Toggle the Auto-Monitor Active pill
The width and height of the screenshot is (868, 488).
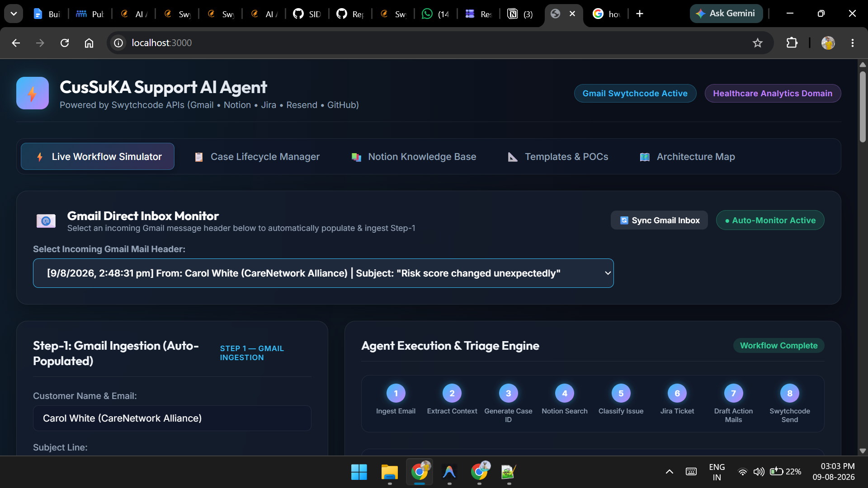[770, 221]
